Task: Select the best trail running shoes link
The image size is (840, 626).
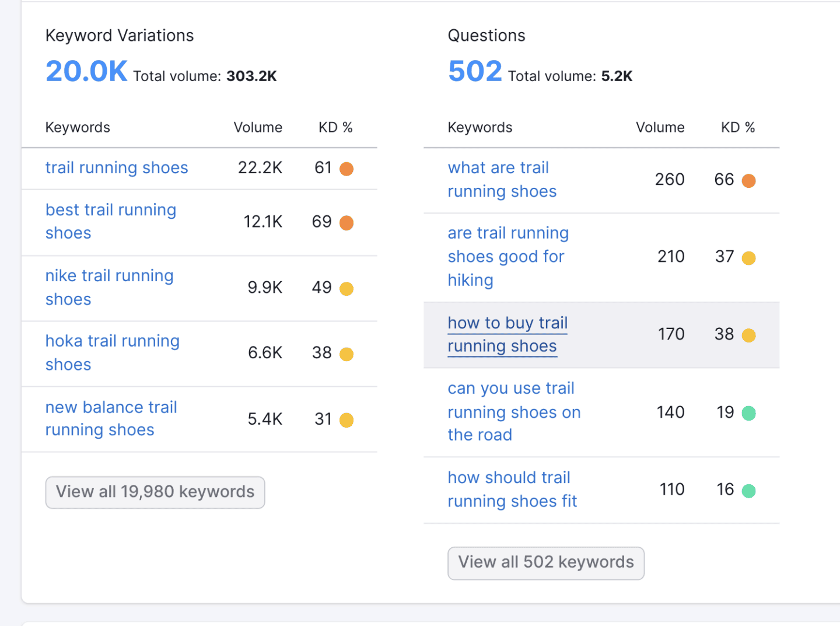Action: (111, 222)
